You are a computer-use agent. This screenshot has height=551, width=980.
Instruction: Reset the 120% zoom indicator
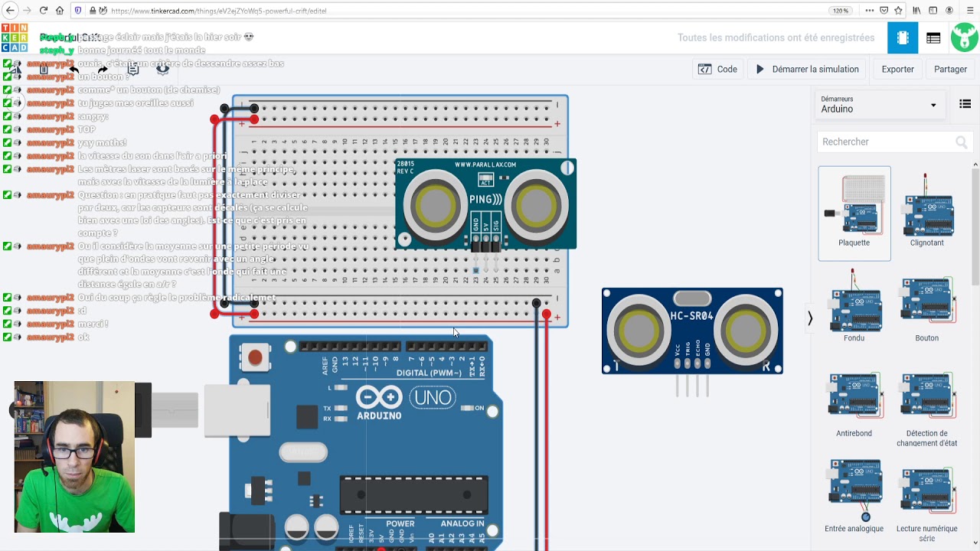pyautogui.click(x=840, y=11)
